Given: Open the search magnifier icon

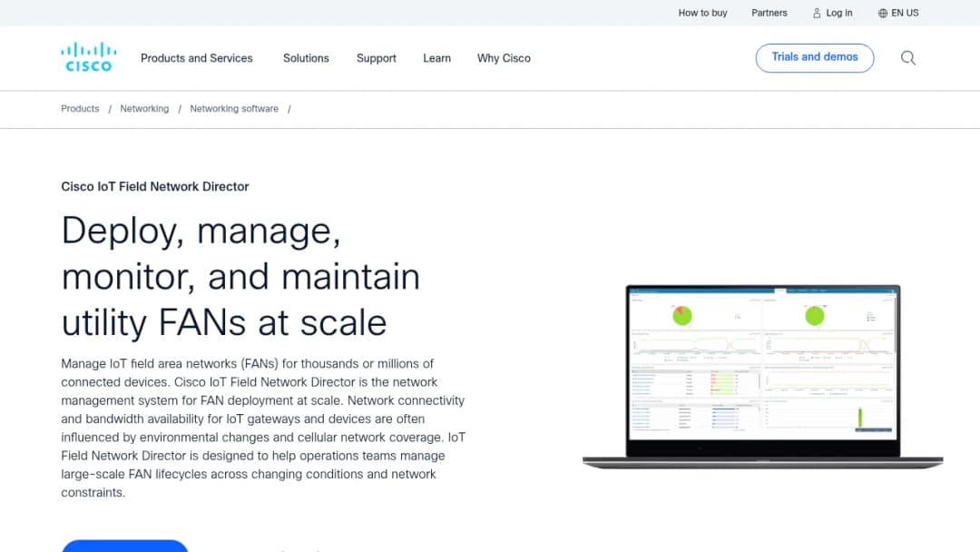Looking at the screenshot, I should tap(908, 58).
